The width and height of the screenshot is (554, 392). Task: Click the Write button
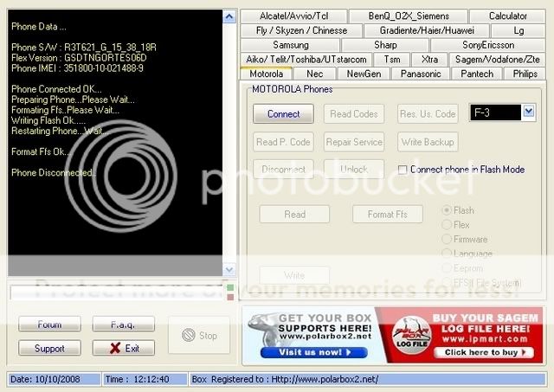point(294,275)
